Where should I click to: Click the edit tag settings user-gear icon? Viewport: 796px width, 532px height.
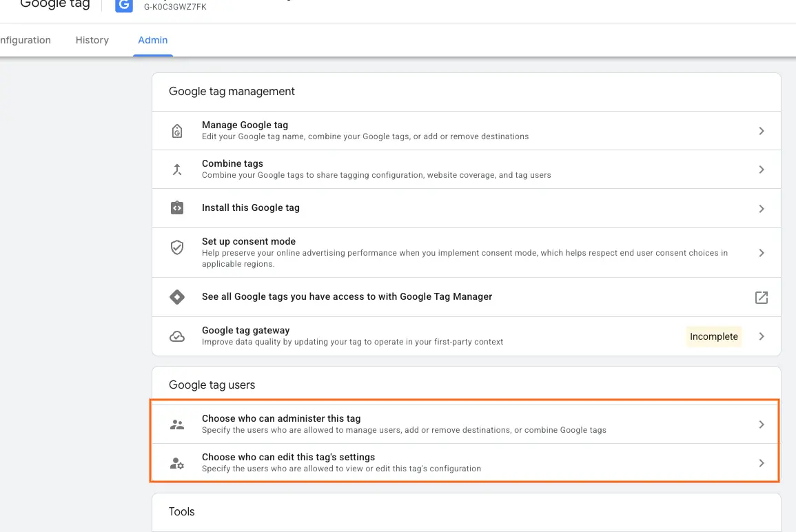pyautogui.click(x=176, y=463)
